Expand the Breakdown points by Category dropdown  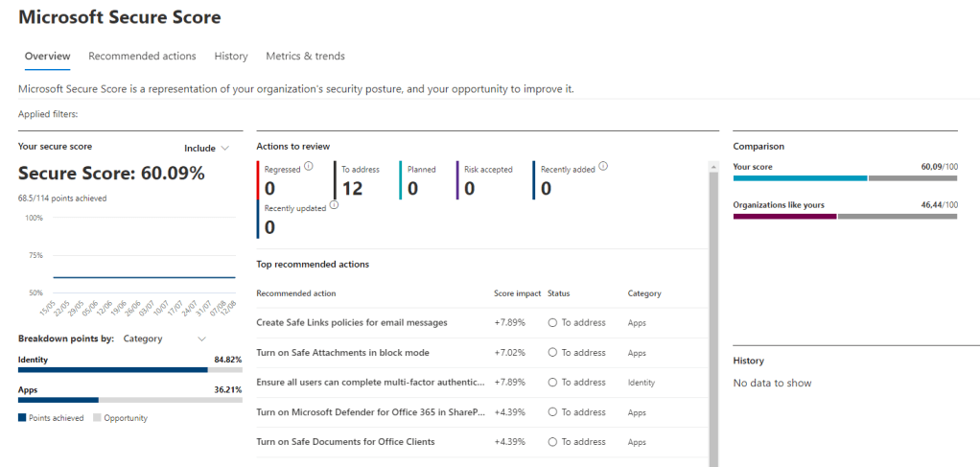point(164,339)
